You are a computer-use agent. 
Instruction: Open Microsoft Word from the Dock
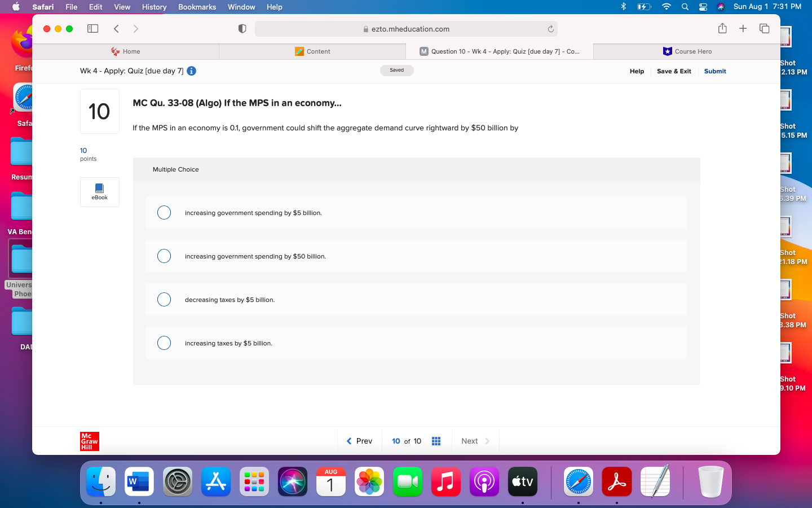(139, 482)
